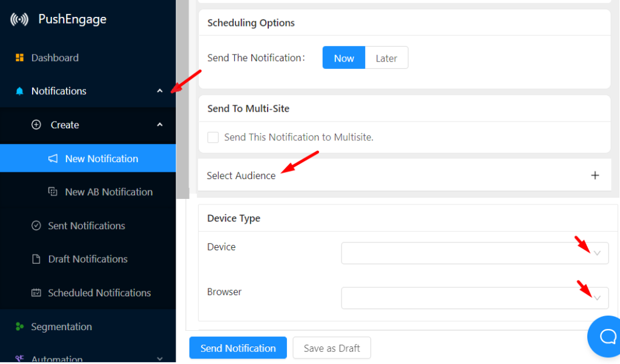
Task: Open New Notification menu item
Action: tap(88, 158)
